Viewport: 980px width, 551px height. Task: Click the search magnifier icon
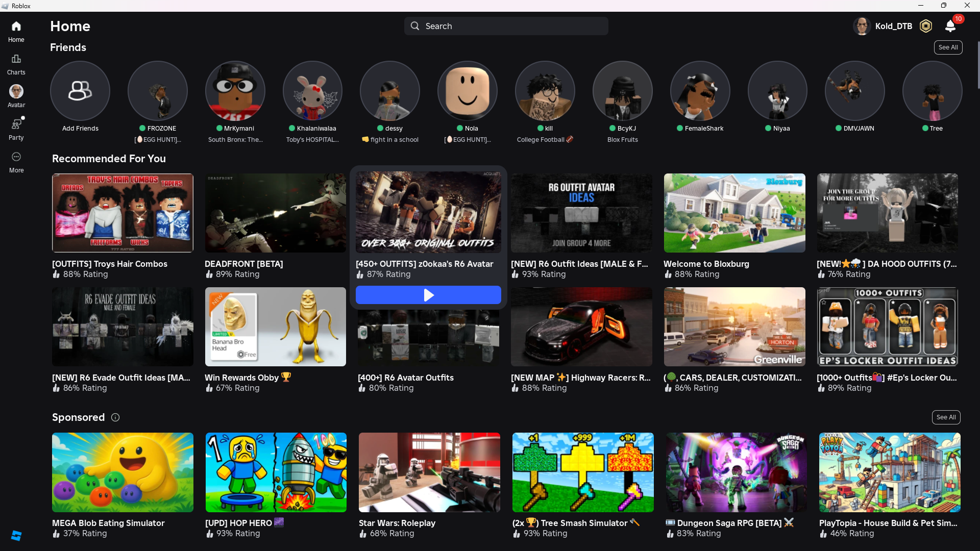point(415,26)
